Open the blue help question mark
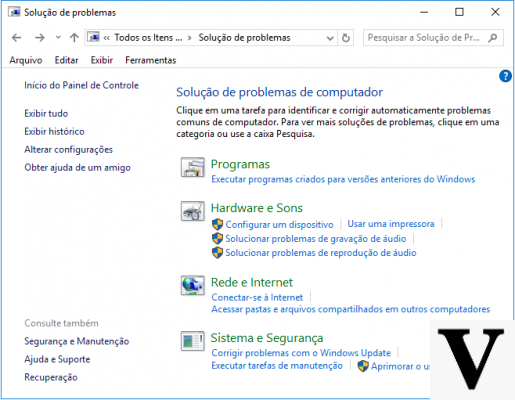This screenshot has height=400, width=515. tap(505, 76)
